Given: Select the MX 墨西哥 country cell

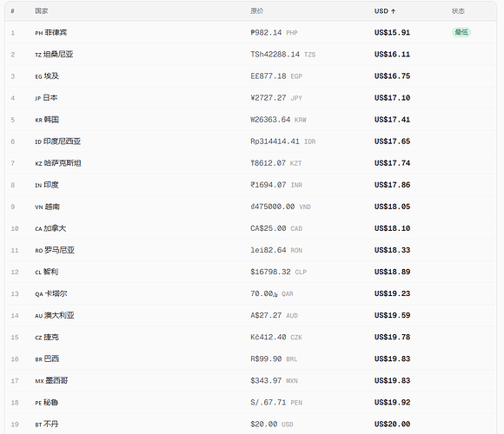Looking at the screenshot, I should pyautogui.click(x=51, y=381).
